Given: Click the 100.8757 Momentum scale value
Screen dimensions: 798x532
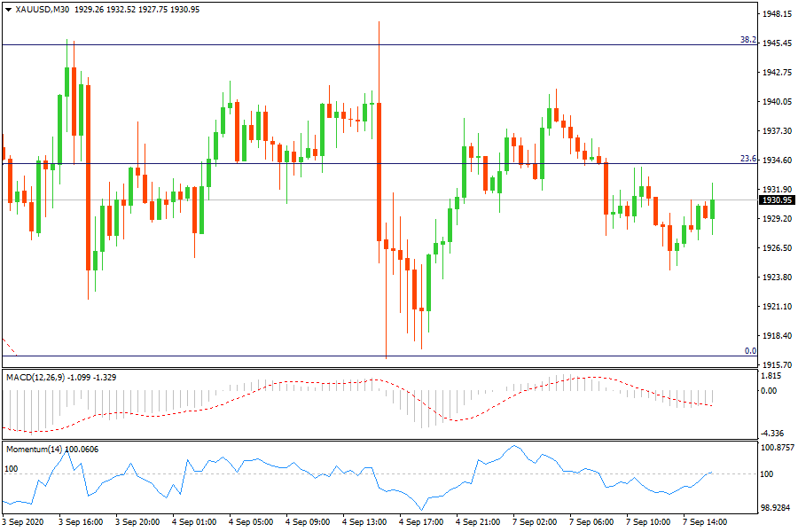Looking at the screenshot, I should [x=777, y=448].
